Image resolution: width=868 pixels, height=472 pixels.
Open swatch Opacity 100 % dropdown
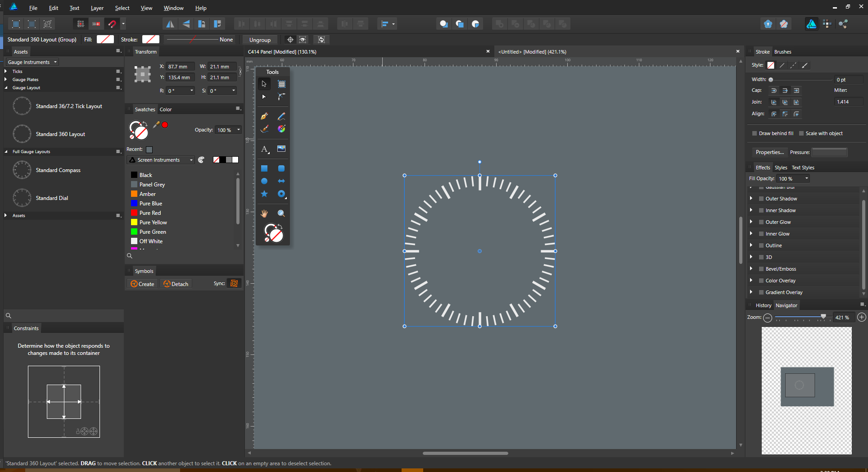point(239,130)
